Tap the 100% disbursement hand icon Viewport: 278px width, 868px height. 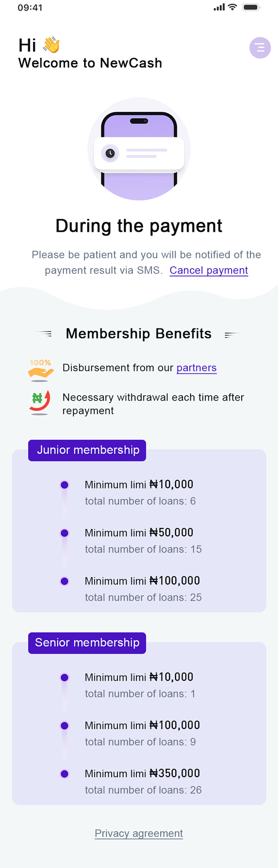coord(41,370)
